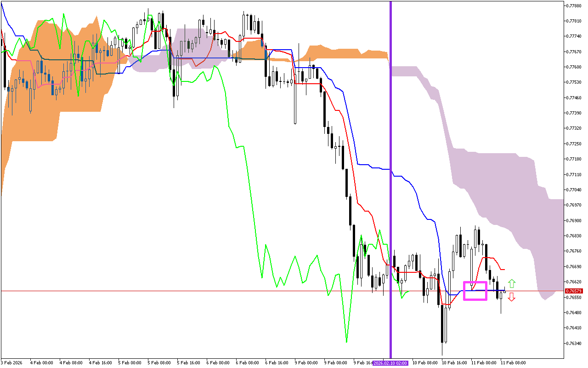Screen dimensions: 588x368
Task: Select the magenta rectangle on the chart
Action: click(x=475, y=282)
